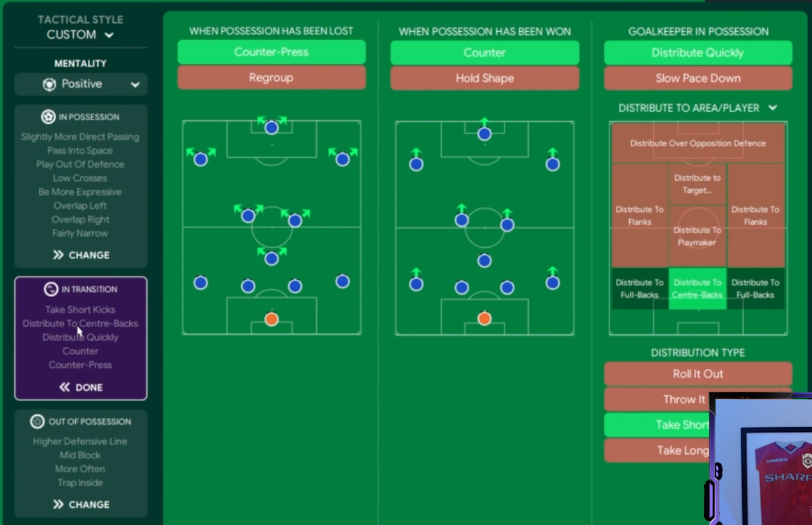Click In Possession CHANGE button
This screenshot has height=525, width=812.
pos(80,254)
